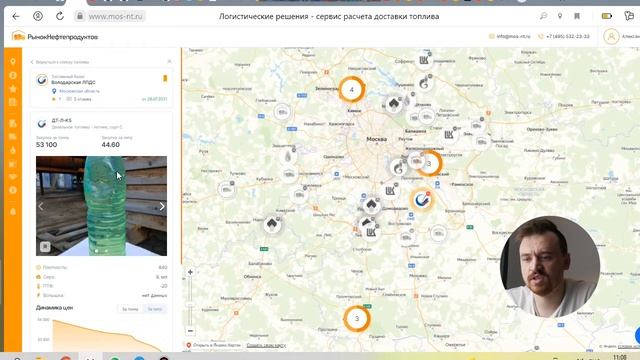This screenshot has width=640, height=360.
Task: Click the Московская область location link
Action: [x=79, y=91]
